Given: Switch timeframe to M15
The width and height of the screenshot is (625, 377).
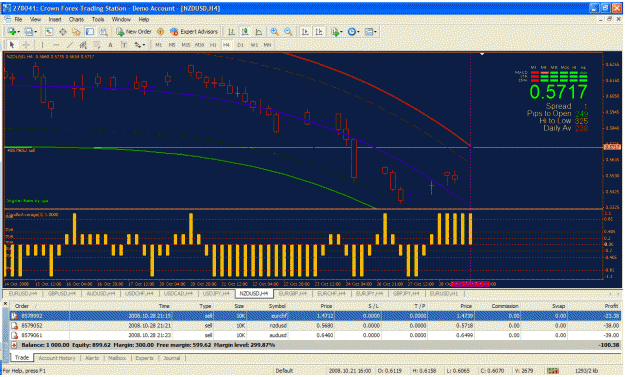Looking at the screenshot, I should click(186, 45).
